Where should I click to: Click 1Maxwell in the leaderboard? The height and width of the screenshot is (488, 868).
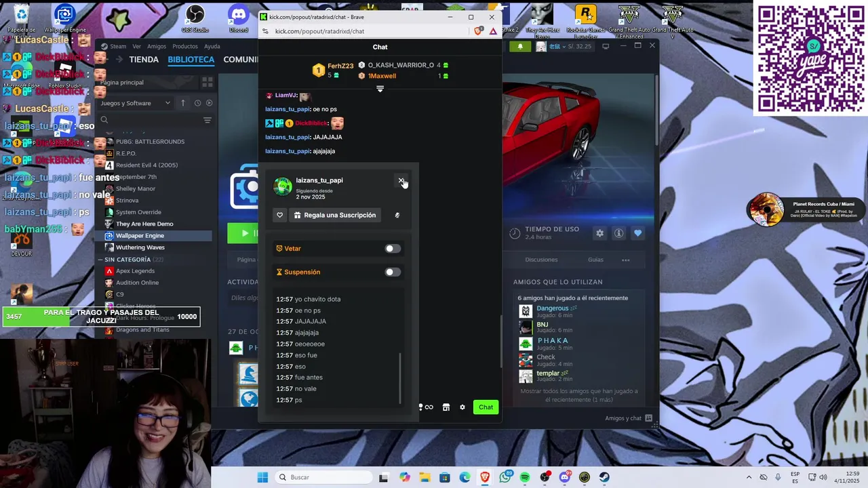tap(382, 76)
